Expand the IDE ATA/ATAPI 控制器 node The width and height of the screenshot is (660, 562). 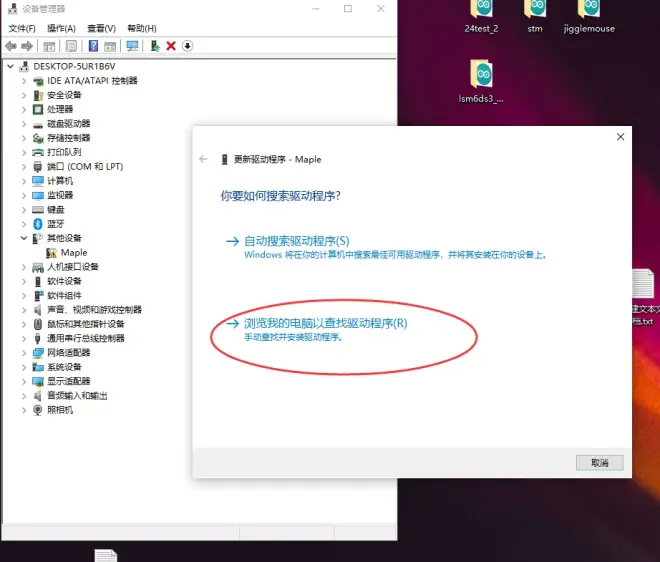24,81
